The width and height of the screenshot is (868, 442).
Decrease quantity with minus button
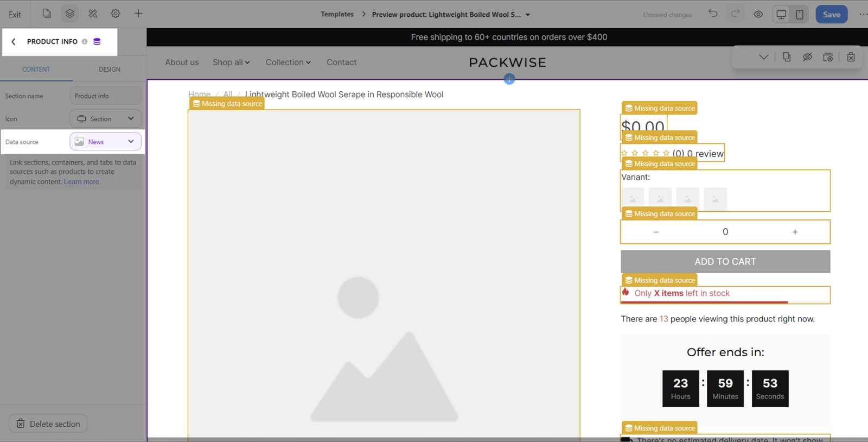(656, 232)
